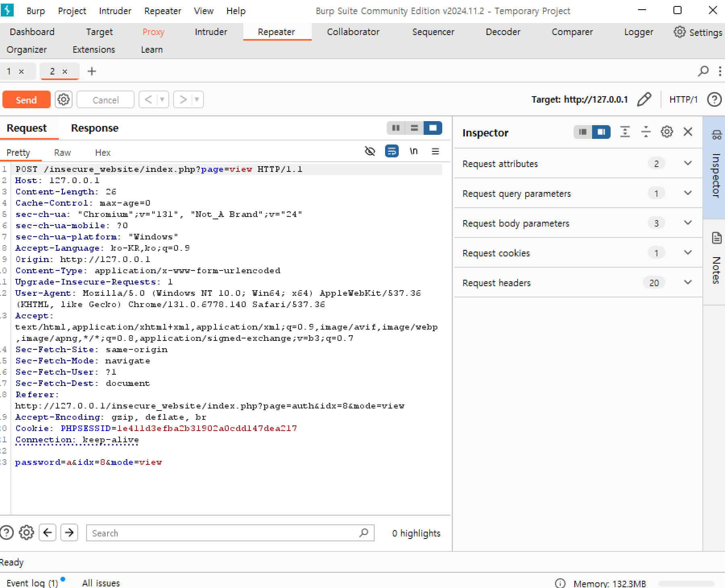725x588 pixels.
Task: Set side-by-side request/response layout
Action: (396, 128)
